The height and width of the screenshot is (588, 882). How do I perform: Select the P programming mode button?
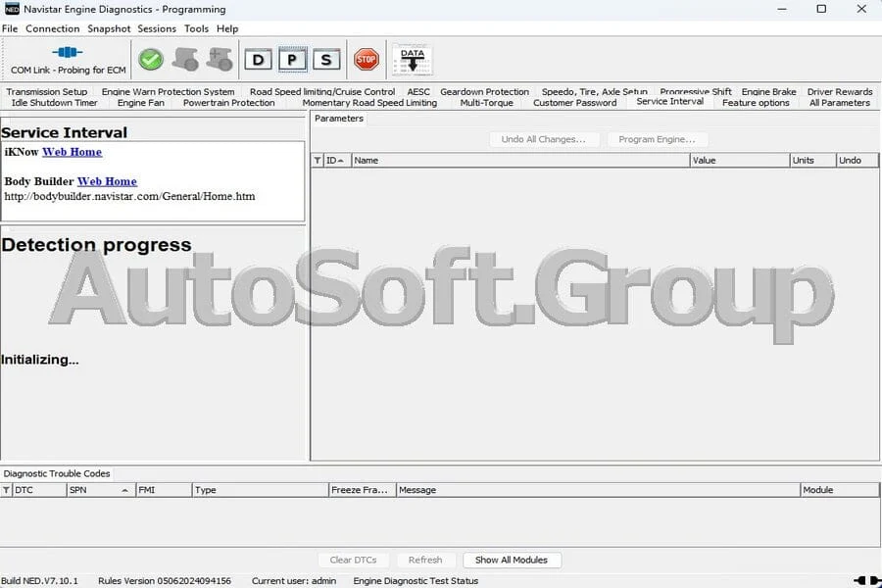coord(292,60)
